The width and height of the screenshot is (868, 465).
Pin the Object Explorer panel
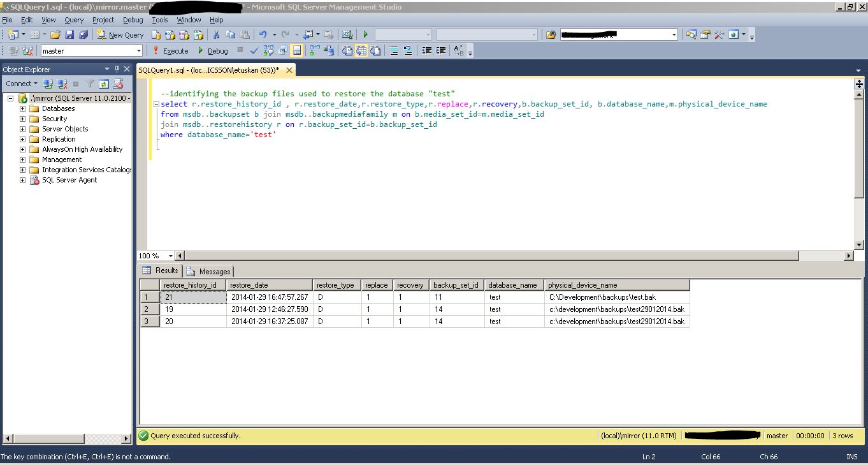(x=117, y=69)
